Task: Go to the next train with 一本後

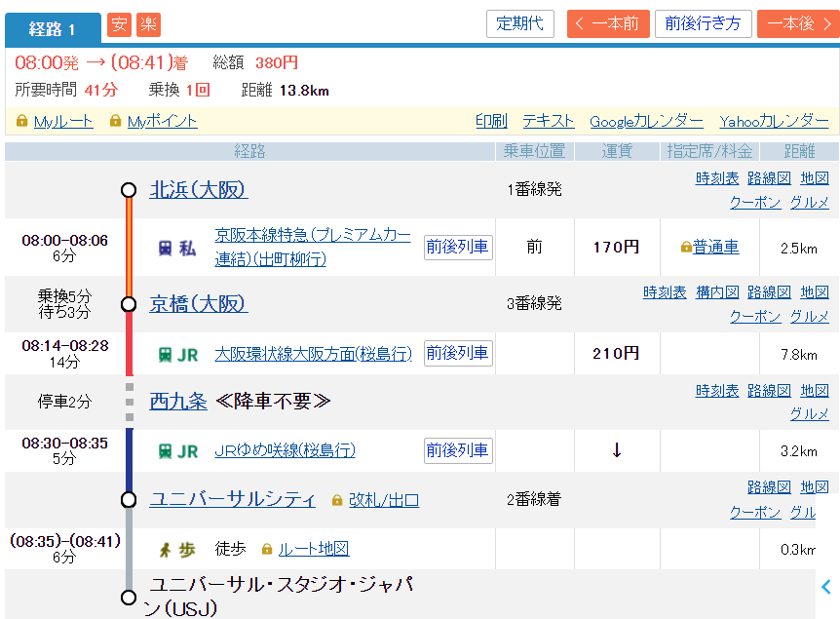Action: pos(796,24)
